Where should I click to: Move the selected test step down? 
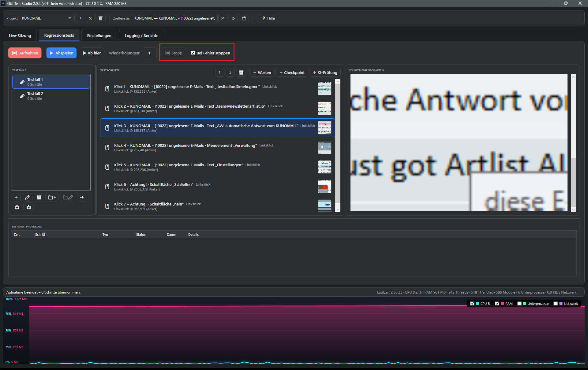coord(230,72)
